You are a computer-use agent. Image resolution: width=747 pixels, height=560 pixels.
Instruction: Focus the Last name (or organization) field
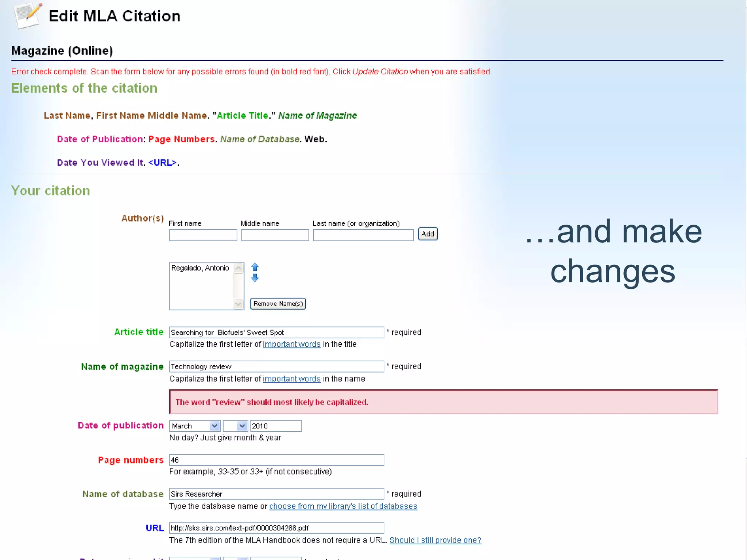click(363, 235)
